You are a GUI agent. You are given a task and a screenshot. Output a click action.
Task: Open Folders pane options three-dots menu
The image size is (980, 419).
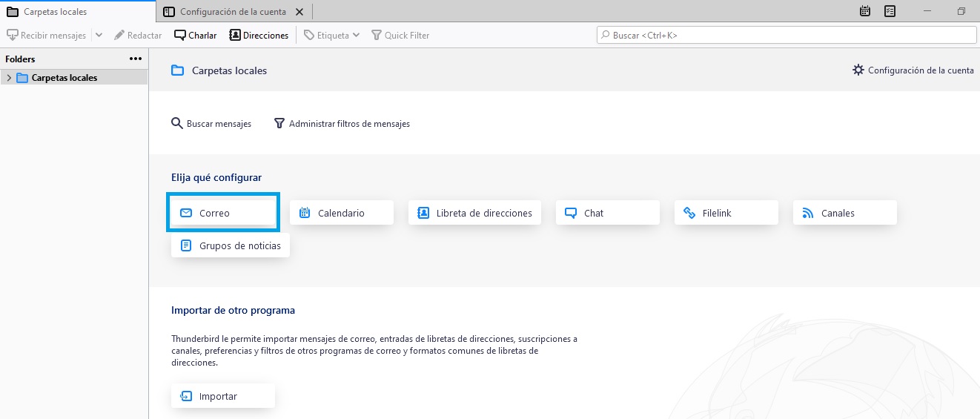pyautogui.click(x=136, y=59)
